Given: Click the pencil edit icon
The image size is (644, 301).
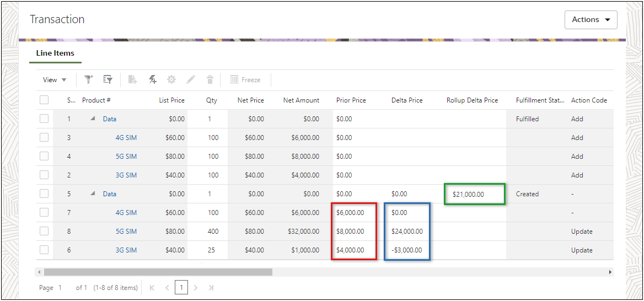Looking at the screenshot, I should click(191, 80).
